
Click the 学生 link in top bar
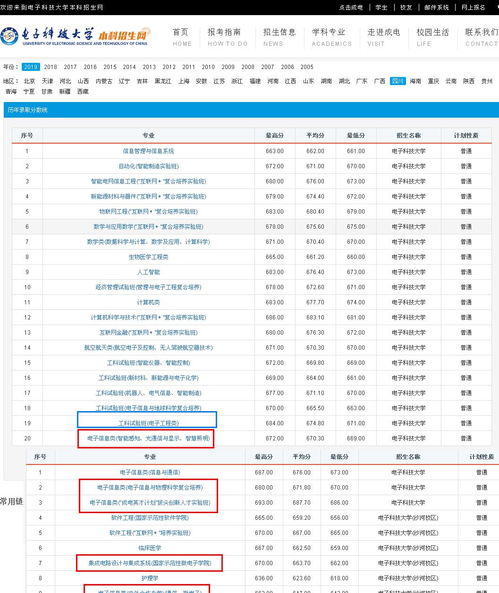click(381, 7)
